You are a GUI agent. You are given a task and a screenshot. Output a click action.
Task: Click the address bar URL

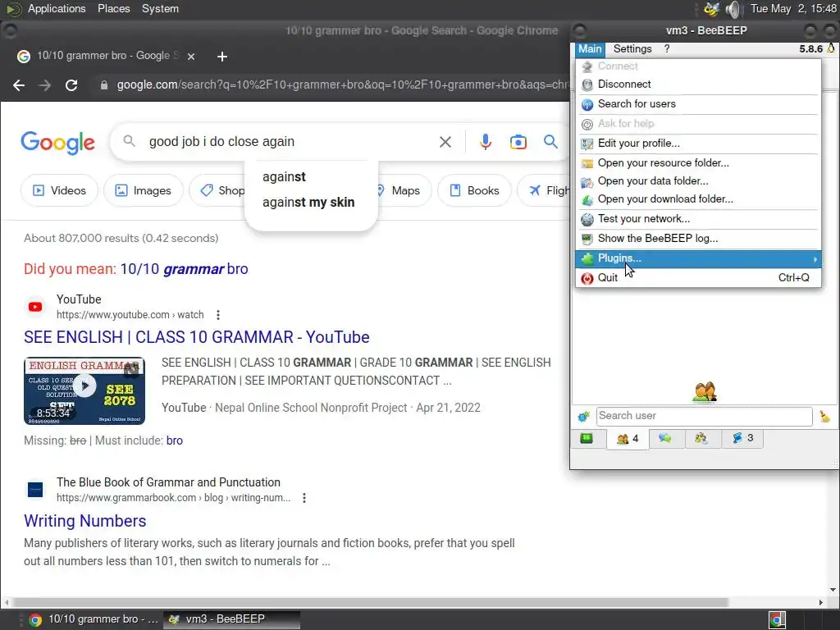point(343,85)
